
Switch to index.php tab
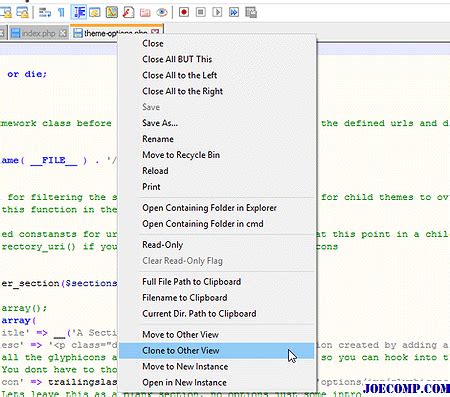click(38, 33)
